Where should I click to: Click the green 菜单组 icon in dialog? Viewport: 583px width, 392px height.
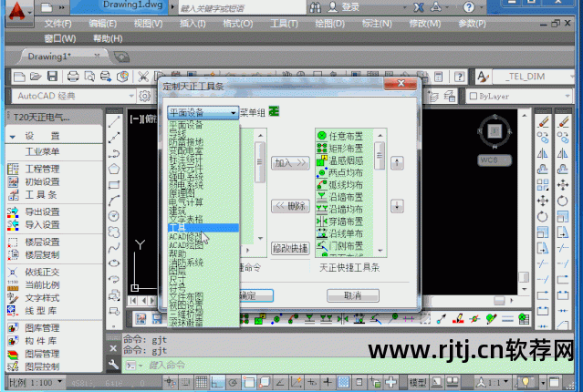click(x=274, y=111)
